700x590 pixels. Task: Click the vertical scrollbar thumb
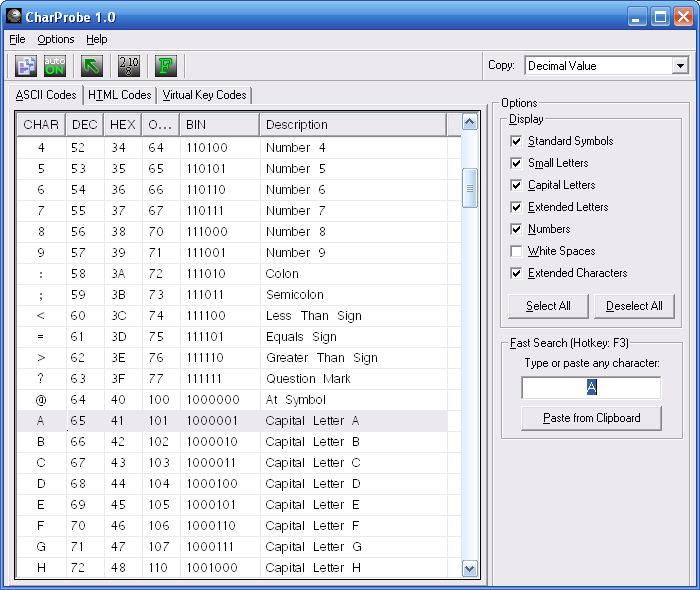pos(470,188)
